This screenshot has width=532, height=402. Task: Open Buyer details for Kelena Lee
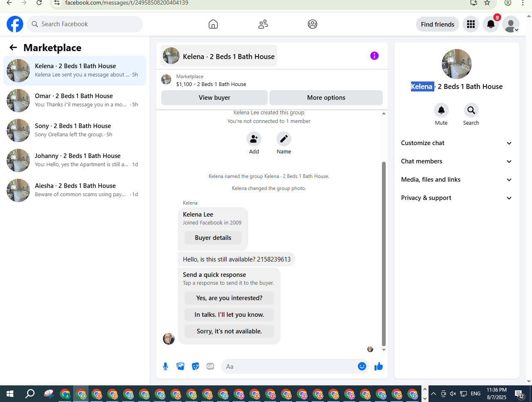coord(213,238)
